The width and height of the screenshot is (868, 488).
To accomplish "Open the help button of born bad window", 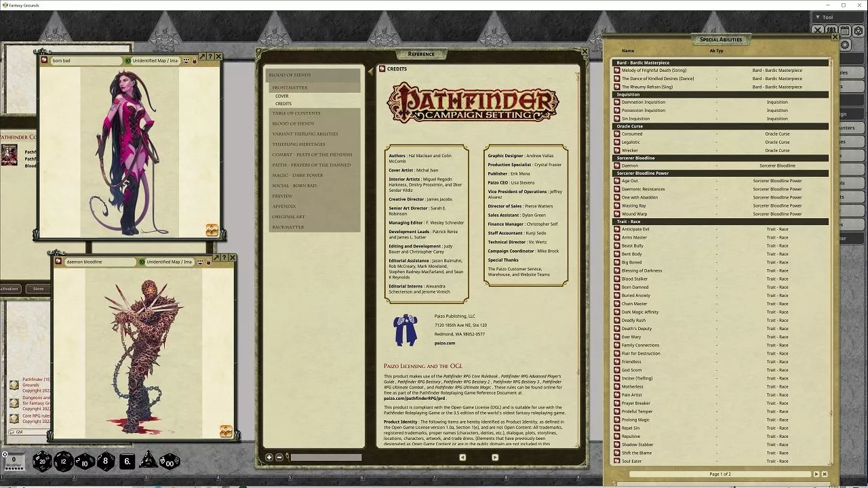I will click(x=210, y=57).
